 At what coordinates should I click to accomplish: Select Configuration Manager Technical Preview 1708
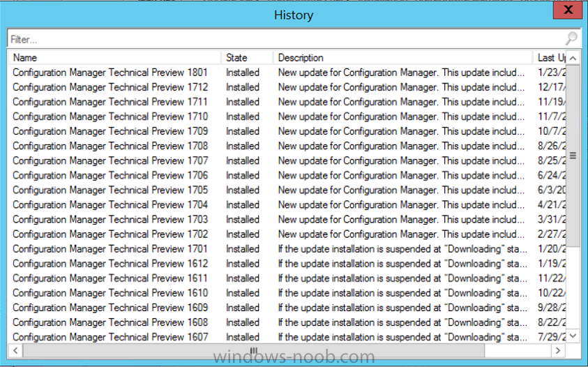coord(110,146)
